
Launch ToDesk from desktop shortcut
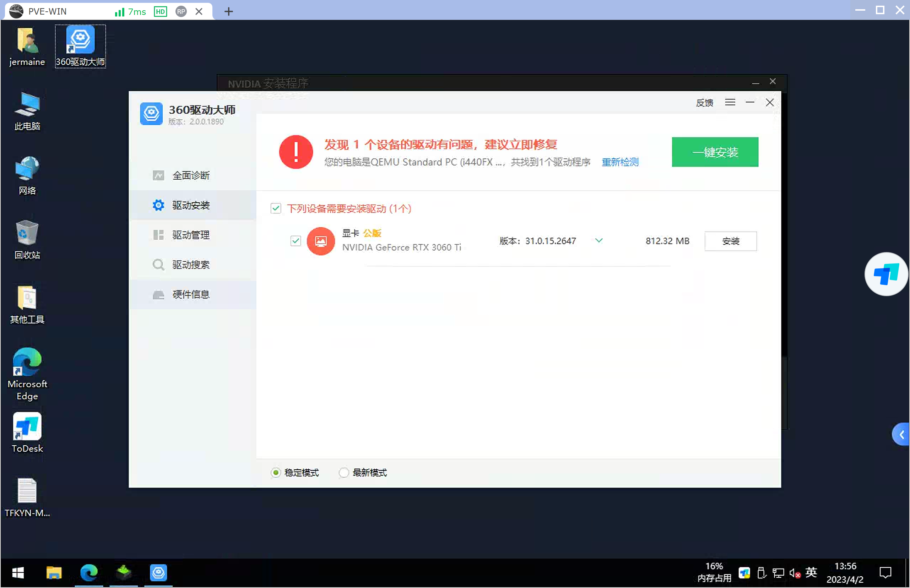point(27,432)
